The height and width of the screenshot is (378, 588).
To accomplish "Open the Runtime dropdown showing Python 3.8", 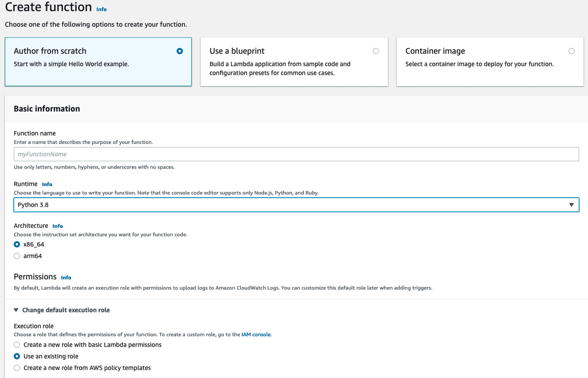I will click(x=296, y=205).
